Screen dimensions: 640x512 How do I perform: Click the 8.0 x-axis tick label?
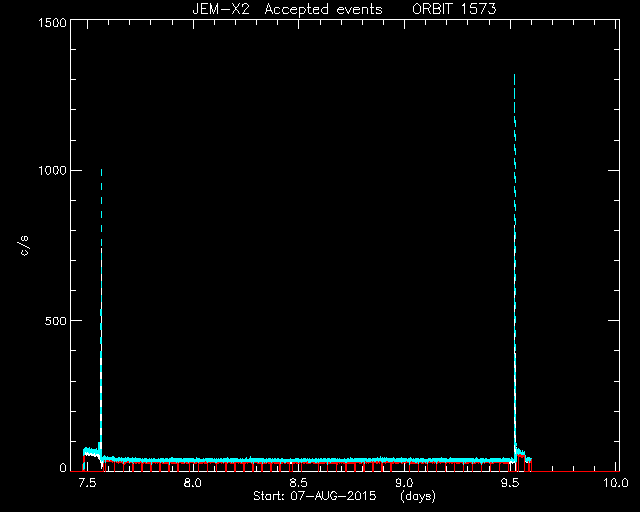192,483
